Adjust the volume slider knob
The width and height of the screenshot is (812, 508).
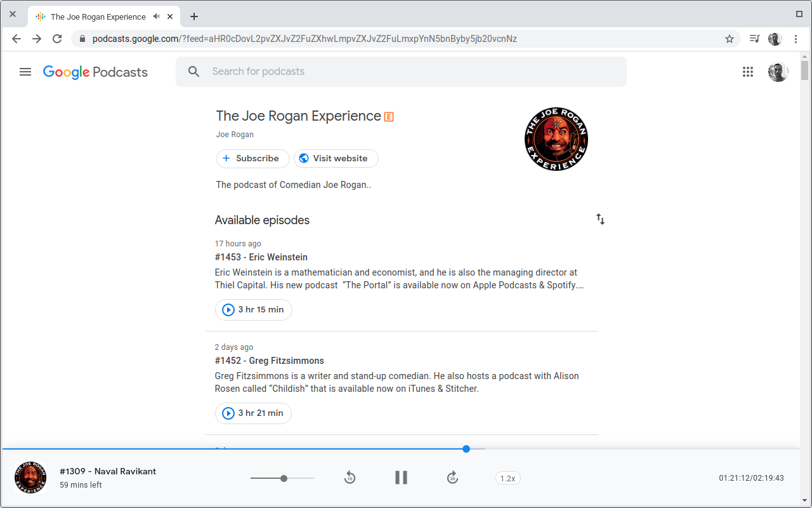click(284, 478)
